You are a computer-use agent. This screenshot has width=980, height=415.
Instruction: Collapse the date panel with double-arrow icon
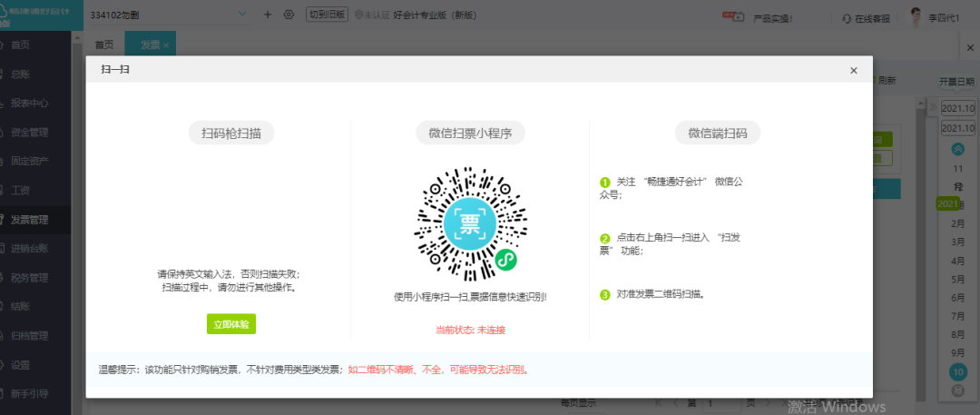[933, 107]
